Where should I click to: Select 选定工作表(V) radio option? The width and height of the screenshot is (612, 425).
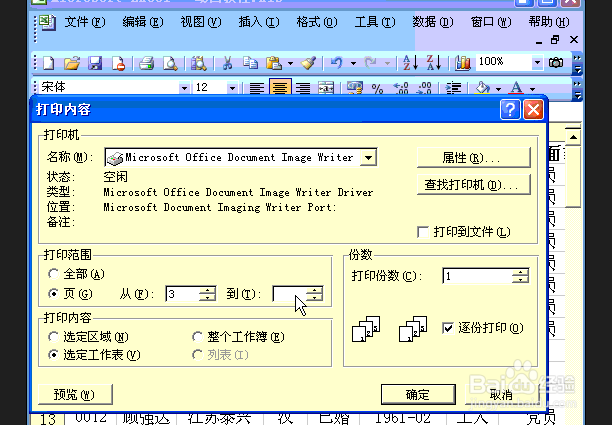pyautogui.click(x=53, y=354)
